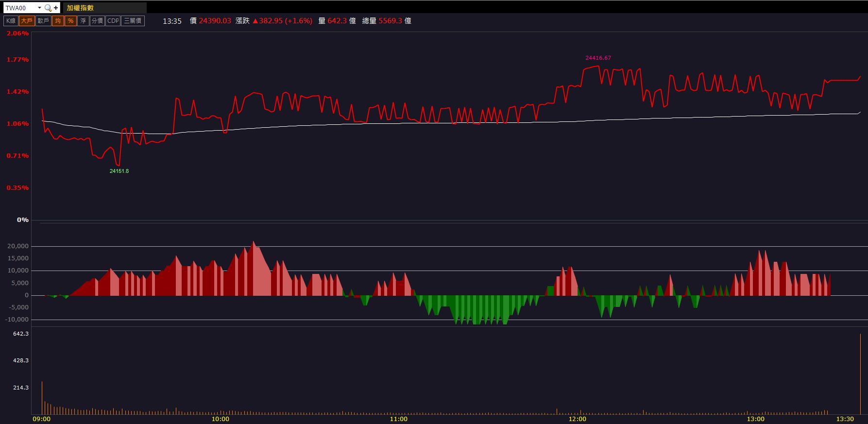This screenshot has width=868, height=424.
Task: Click the opening volume bar at 09:00
Action: [42, 398]
